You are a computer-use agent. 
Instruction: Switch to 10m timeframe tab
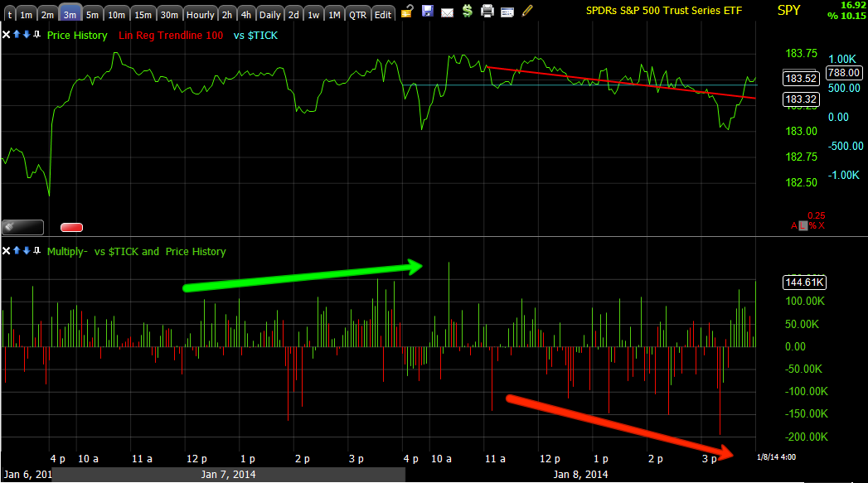[x=116, y=14]
